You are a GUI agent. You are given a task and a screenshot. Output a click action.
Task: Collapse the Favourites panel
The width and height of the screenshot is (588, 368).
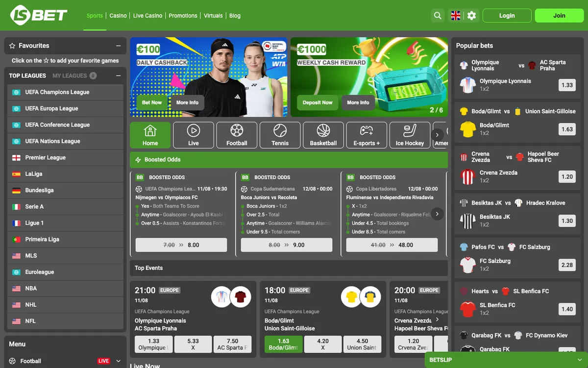coord(118,46)
